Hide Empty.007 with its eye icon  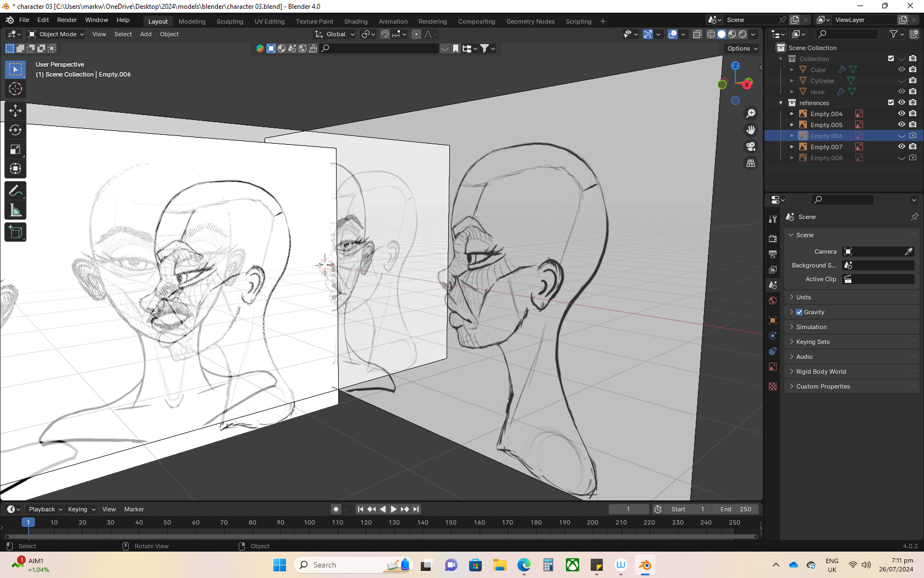click(901, 147)
